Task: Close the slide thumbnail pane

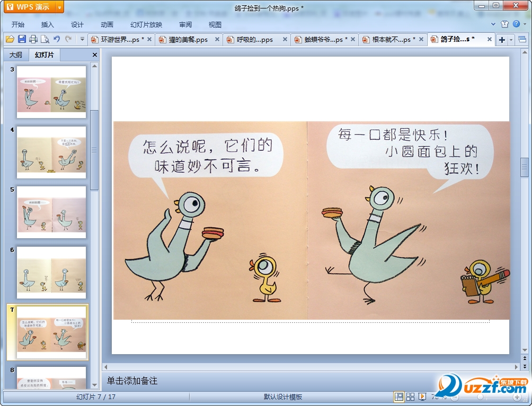Action: (95, 55)
